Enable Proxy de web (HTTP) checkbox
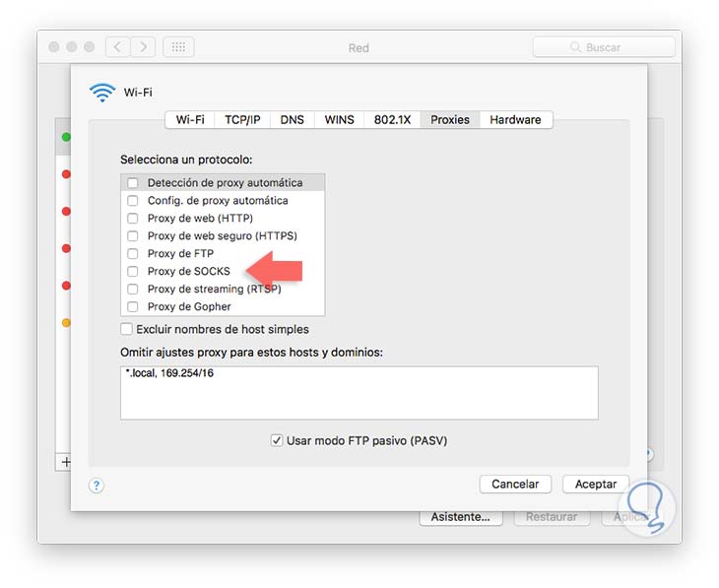This screenshot has height=588, width=719. click(133, 219)
